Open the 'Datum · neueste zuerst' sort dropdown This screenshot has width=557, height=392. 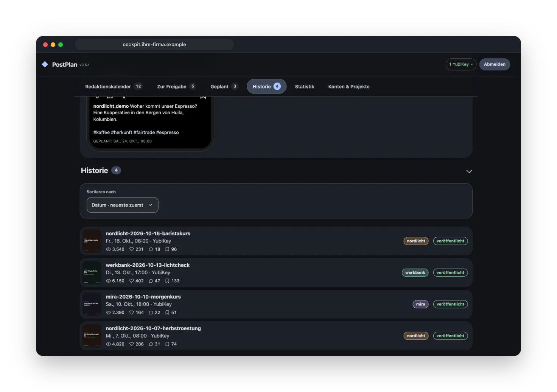122,205
